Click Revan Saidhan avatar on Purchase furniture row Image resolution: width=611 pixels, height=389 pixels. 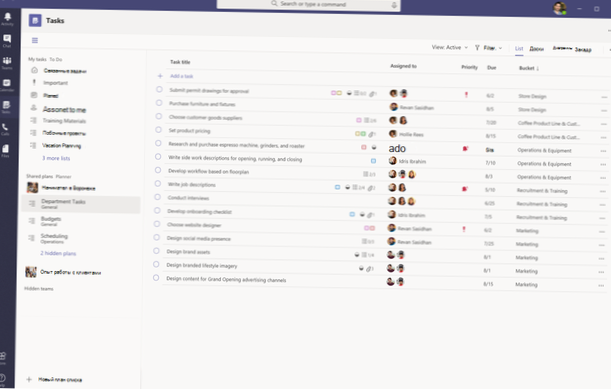point(394,107)
